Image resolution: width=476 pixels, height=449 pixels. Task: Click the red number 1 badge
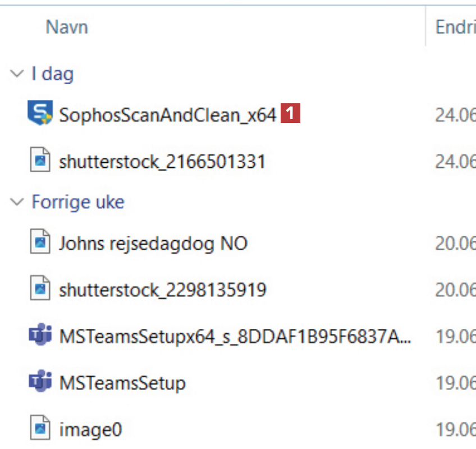point(291,114)
